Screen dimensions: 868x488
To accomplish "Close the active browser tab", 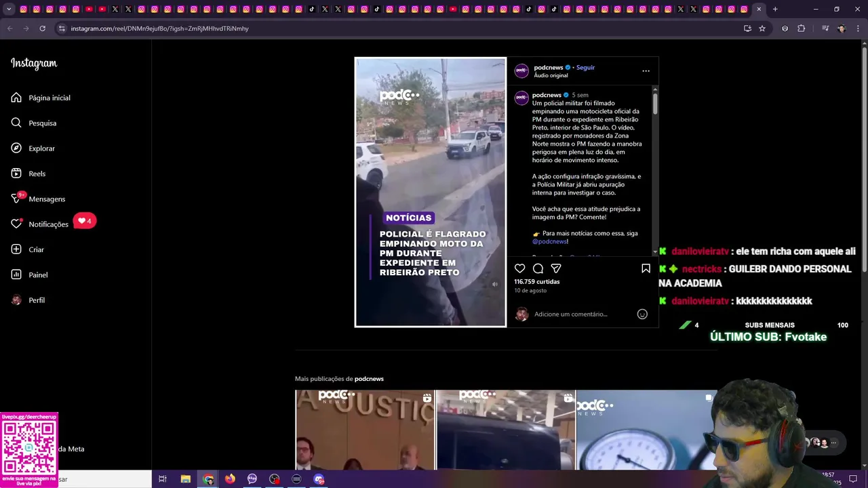I will [759, 9].
